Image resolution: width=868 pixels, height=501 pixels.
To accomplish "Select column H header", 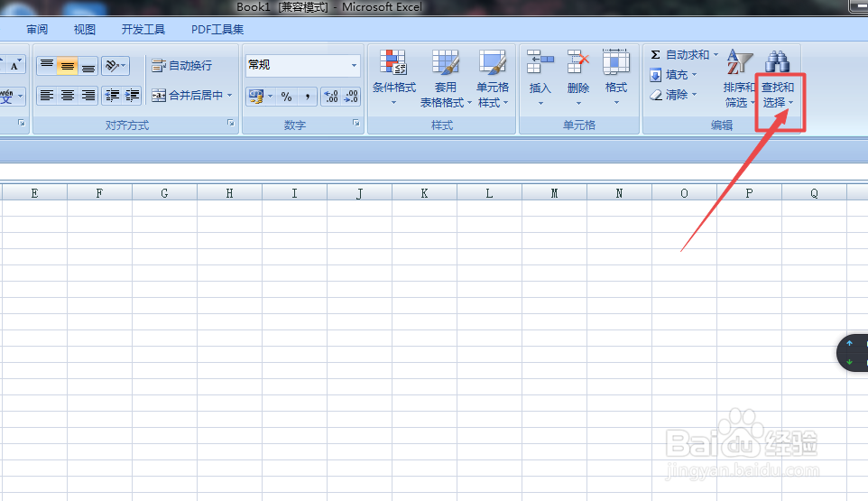I will point(229,192).
